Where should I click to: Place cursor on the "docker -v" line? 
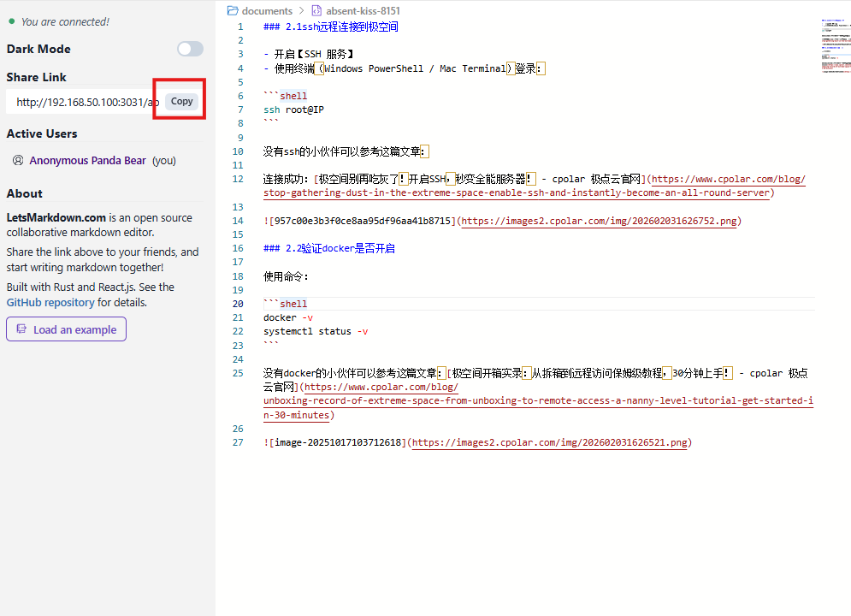[x=287, y=317]
